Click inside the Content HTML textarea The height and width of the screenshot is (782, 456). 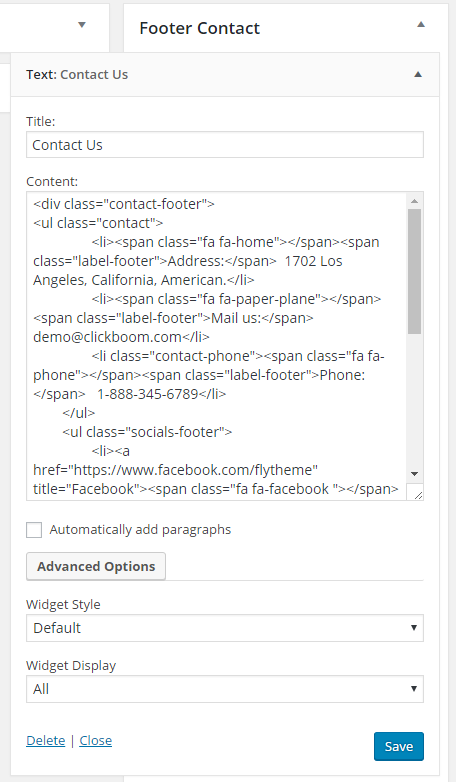[217, 346]
